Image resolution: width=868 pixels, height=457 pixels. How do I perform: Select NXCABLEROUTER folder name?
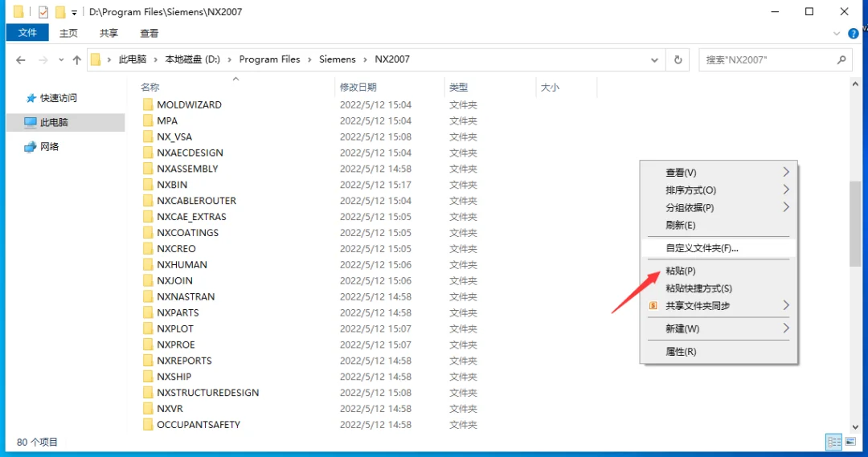[x=196, y=200]
